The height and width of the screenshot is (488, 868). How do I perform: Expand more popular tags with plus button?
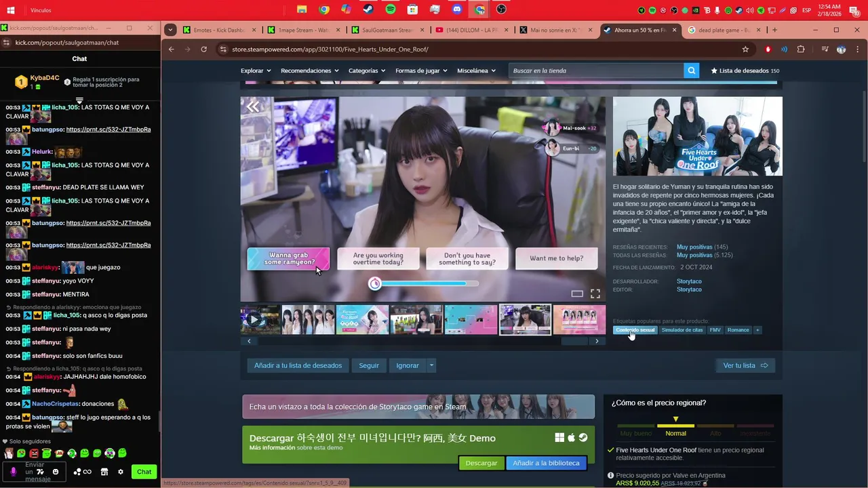tap(757, 330)
